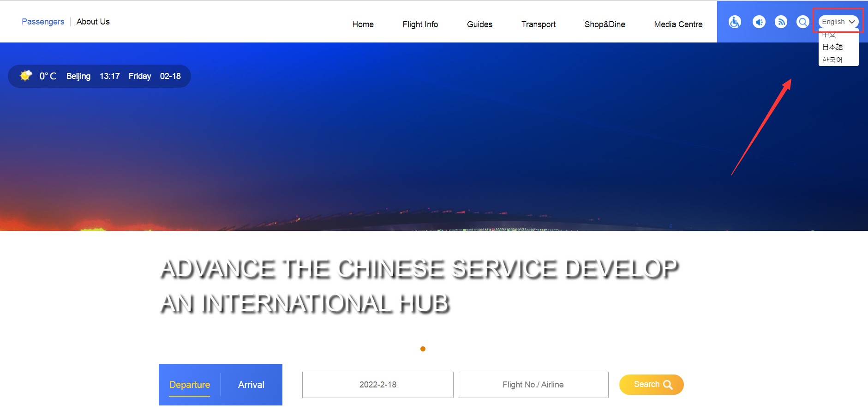
Task: Open the Flight Info menu
Action: point(420,24)
